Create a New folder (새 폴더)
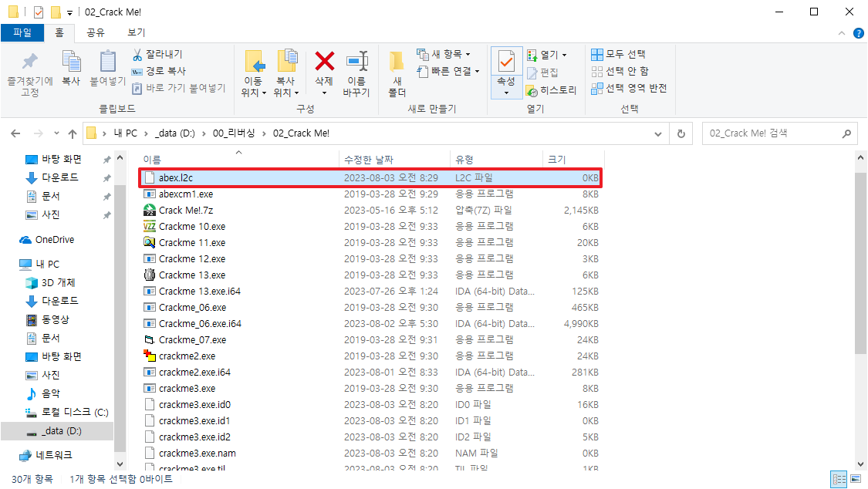The height and width of the screenshot is (489, 868). tap(397, 73)
